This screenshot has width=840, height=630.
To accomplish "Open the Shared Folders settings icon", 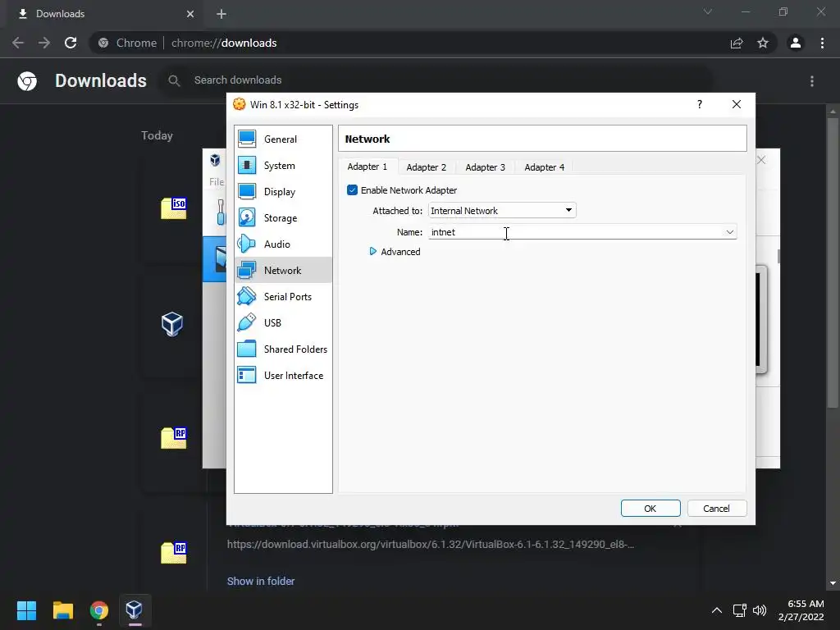I will [247, 349].
